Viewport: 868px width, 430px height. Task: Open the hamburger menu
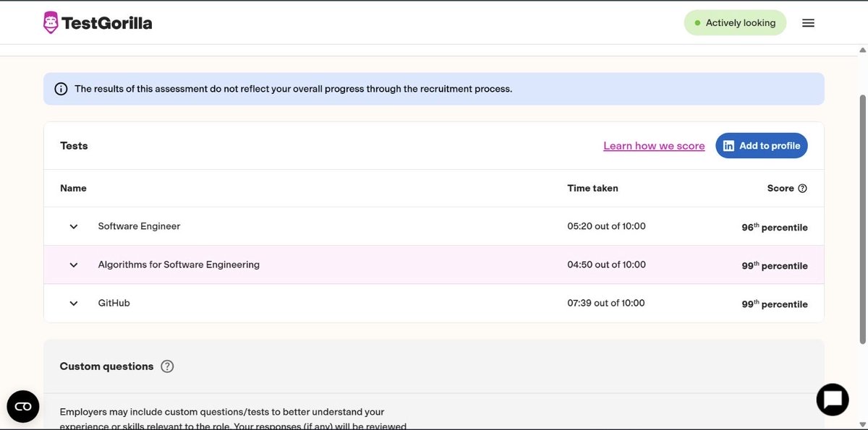(809, 23)
